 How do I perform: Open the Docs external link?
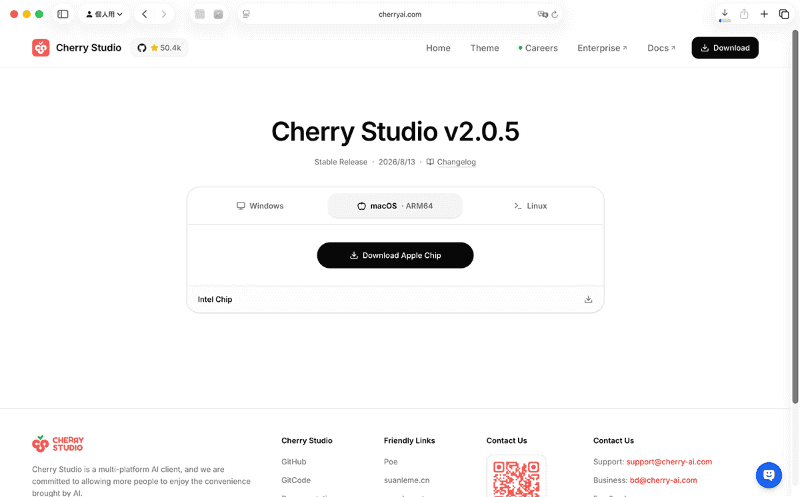661,48
